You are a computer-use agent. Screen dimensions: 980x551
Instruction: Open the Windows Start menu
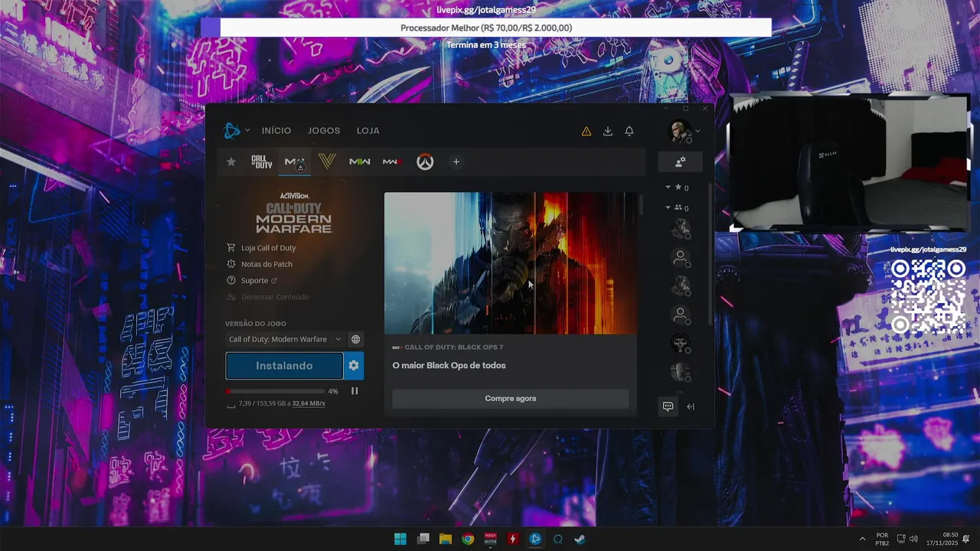coord(400,539)
